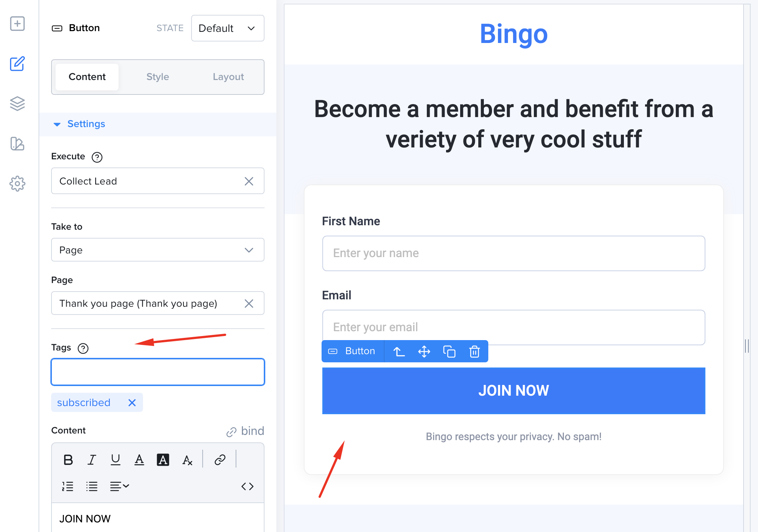Open the STATE Default dropdown
Image resolution: width=758 pixels, height=532 pixels.
(x=227, y=28)
